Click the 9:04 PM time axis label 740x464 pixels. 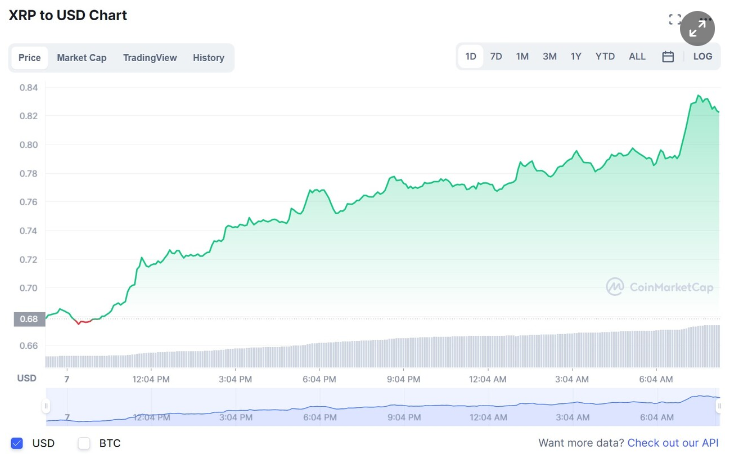coord(404,379)
